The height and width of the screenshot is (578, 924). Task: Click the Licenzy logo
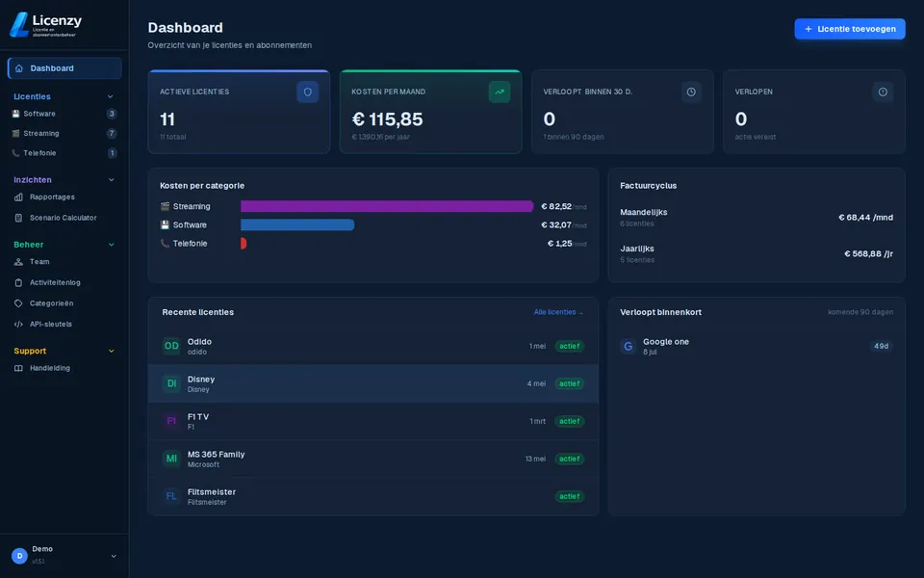pyautogui.click(x=46, y=24)
